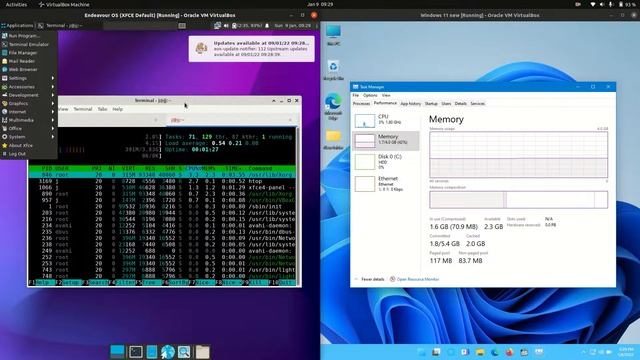Viewport: 640px width, 360px height.
Task: Open the Terminal menu in the terminal window
Action: 83,109
